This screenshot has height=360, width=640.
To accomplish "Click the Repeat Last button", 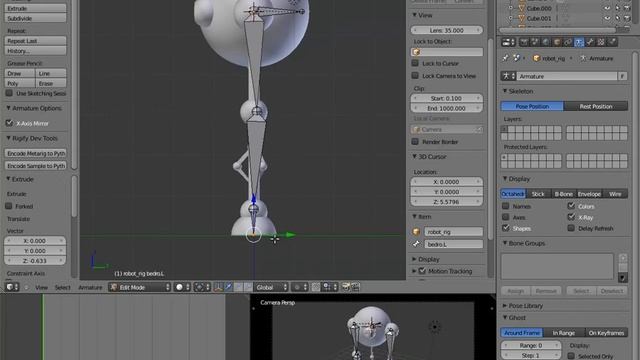I will tap(35, 41).
